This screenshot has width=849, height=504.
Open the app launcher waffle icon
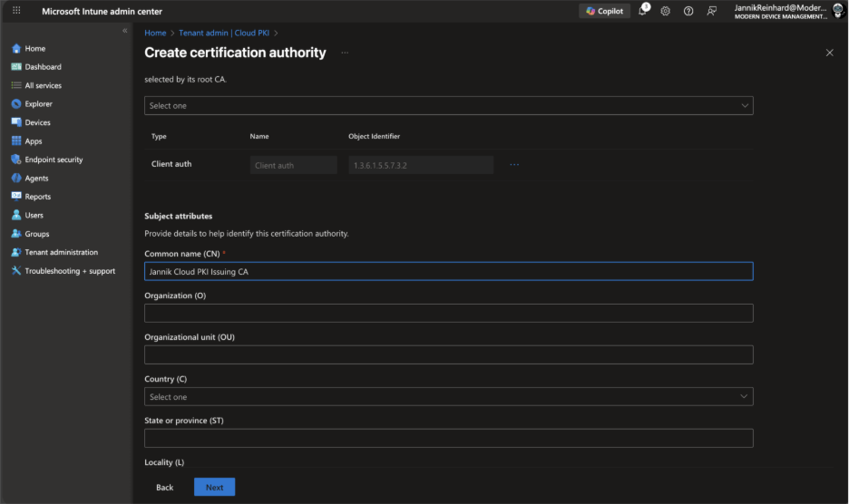(16, 11)
